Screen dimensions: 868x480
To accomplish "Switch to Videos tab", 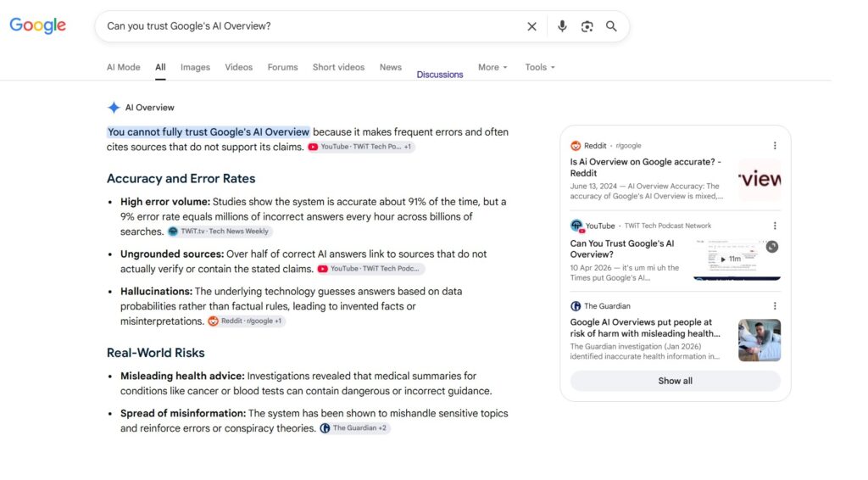I will point(238,67).
